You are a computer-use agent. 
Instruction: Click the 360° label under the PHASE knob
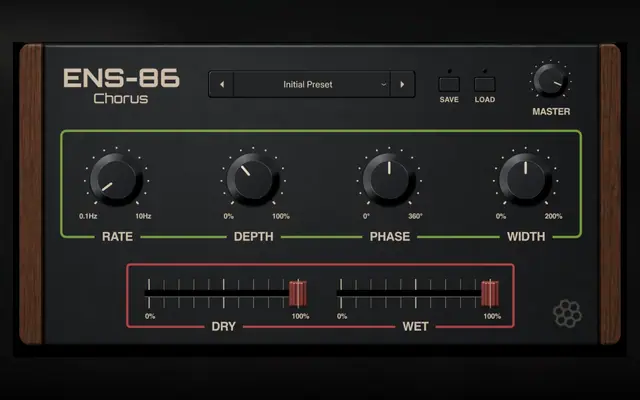[415, 216]
